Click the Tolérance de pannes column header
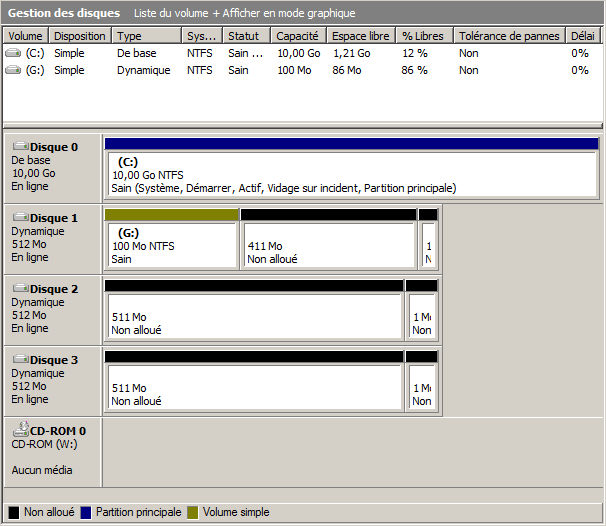The width and height of the screenshot is (606, 526). click(x=510, y=36)
